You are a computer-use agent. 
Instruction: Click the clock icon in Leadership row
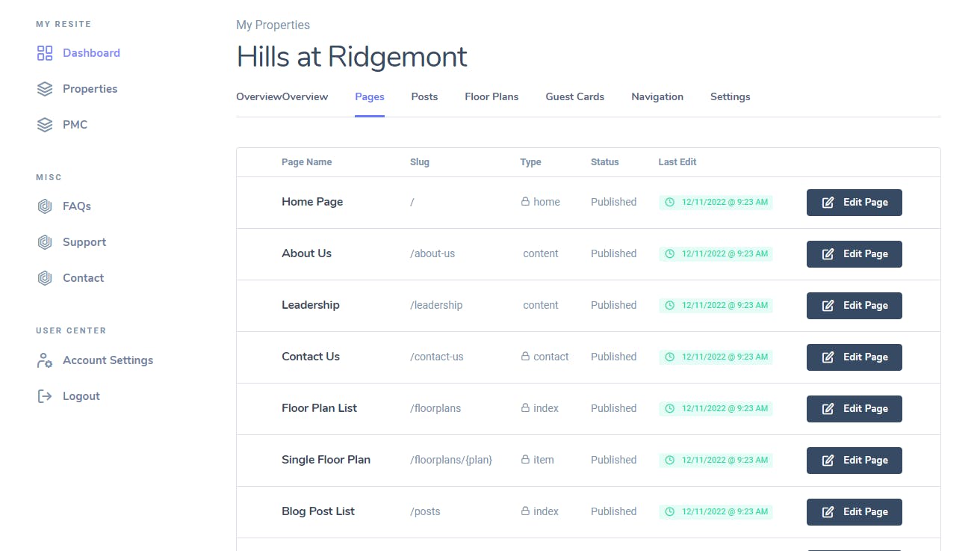670,305
